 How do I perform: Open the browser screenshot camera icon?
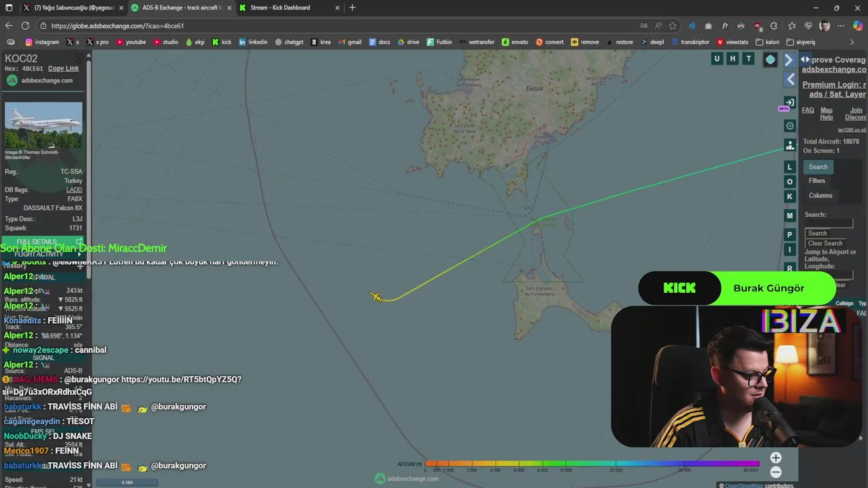coord(709,26)
